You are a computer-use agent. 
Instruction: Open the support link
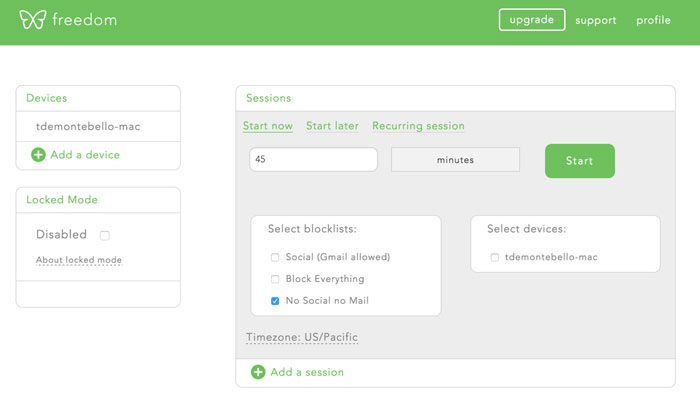pos(596,20)
